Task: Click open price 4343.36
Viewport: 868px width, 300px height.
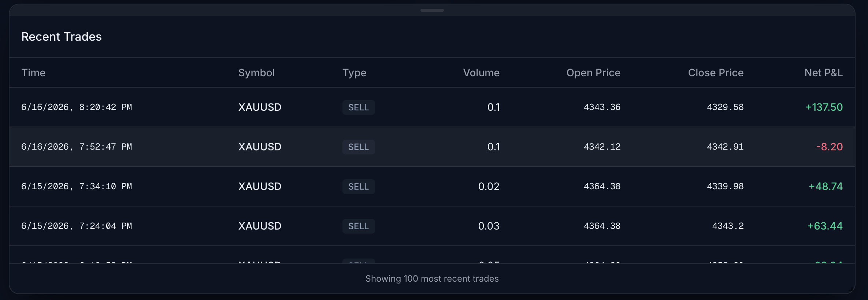Action: pyautogui.click(x=602, y=107)
